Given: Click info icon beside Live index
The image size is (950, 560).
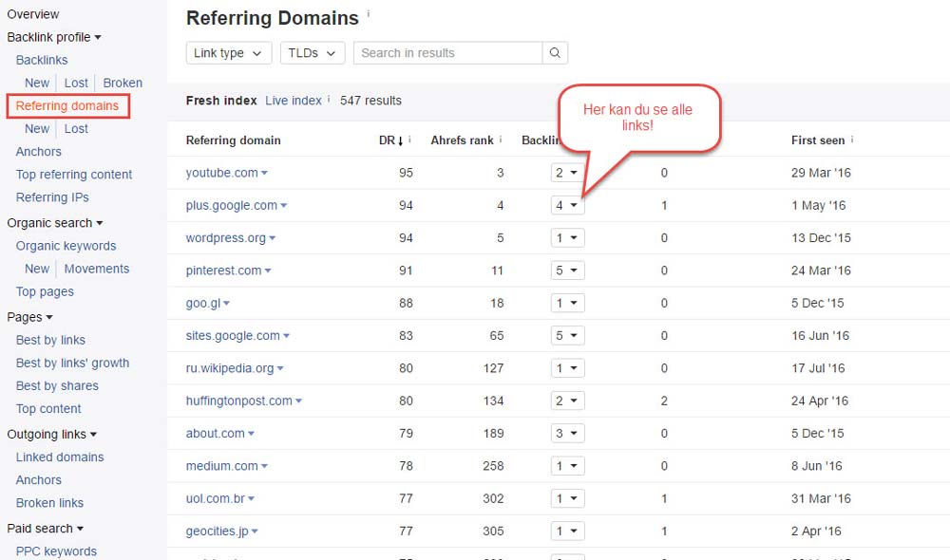Looking at the screenshot, I should click(329, 99).
